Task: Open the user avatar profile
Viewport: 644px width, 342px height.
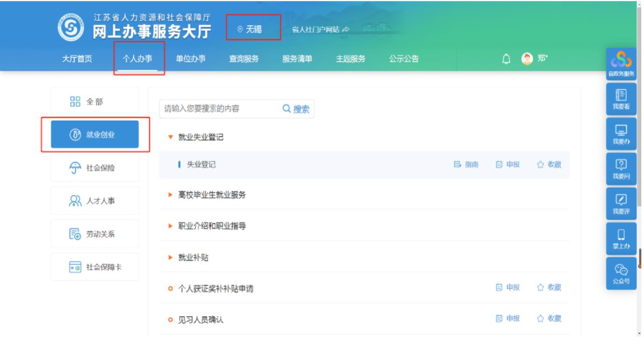Action: [x=527, y=59]
